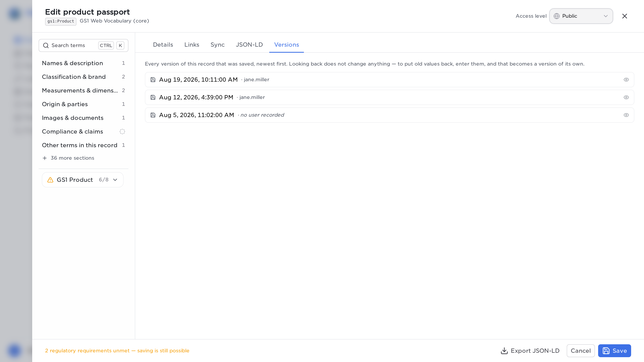Select the Versions tab
Viewport: 644px width, 362px height.
287,45
